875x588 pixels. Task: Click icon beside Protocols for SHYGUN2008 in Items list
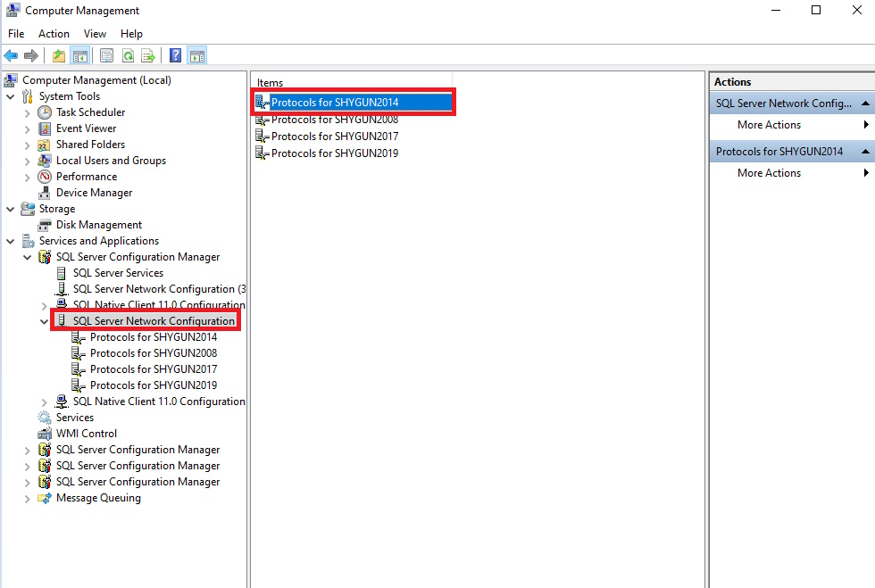pos(262,120)
